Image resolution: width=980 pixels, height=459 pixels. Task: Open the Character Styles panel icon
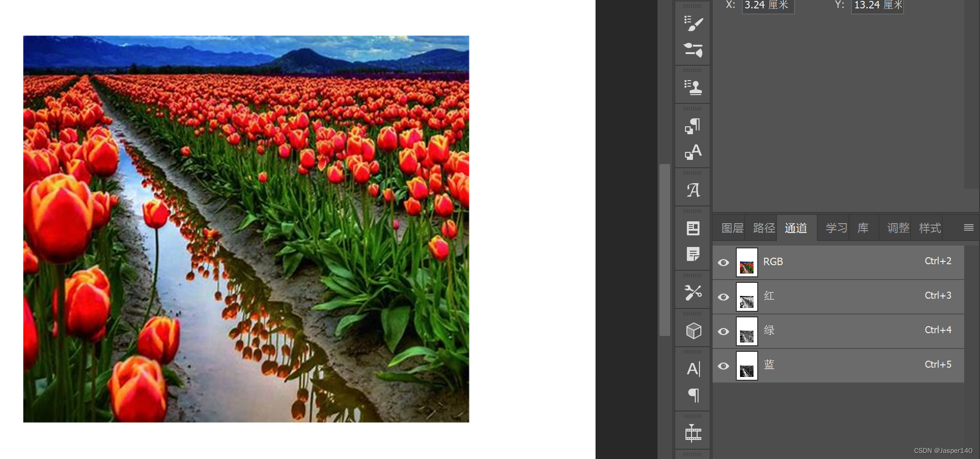click(x=693, y=152)
